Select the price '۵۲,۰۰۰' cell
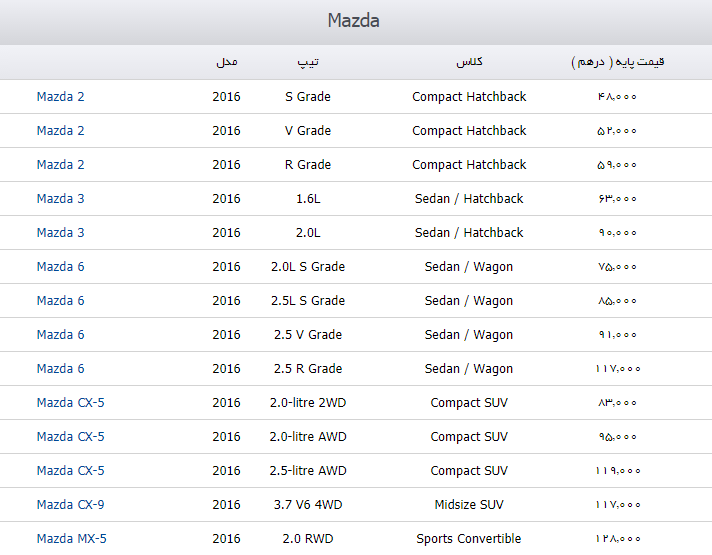 pyautogui.click(x=618, y=131)
